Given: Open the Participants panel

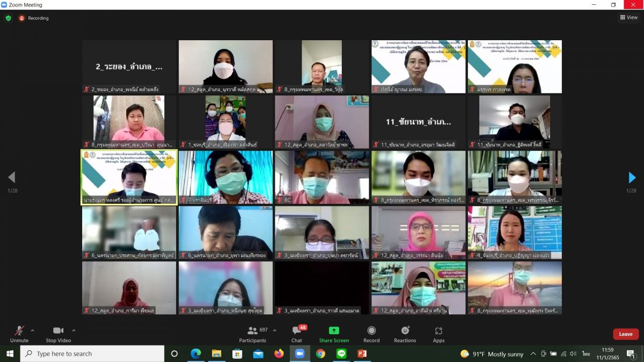Looking at the screenshot, I should (252, 334).
